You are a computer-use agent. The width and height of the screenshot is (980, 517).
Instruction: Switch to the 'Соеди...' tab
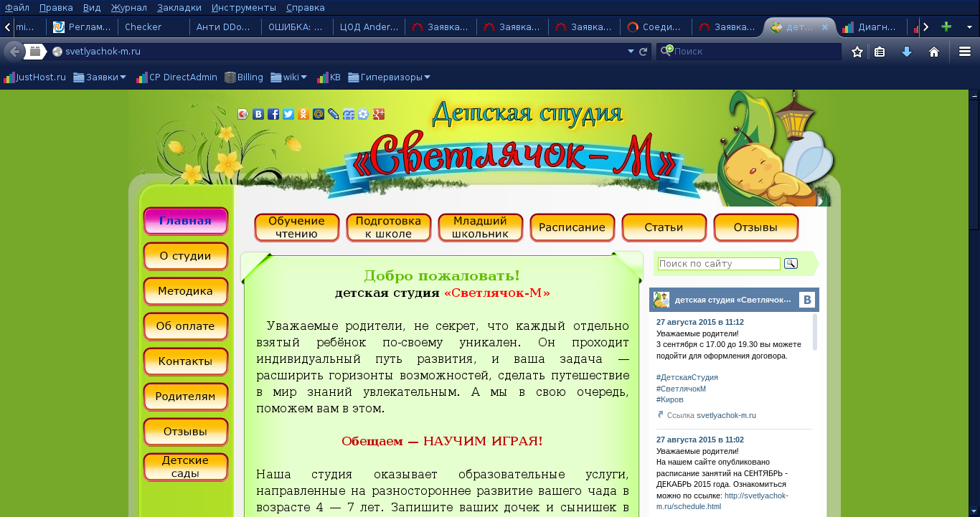tap(656, 27)
